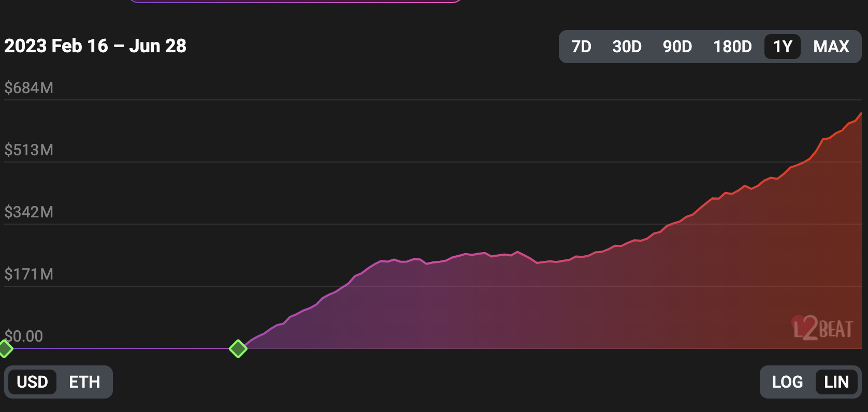Switch chart currency to ETH
This screenshot has width=868, height=412.
84,382
